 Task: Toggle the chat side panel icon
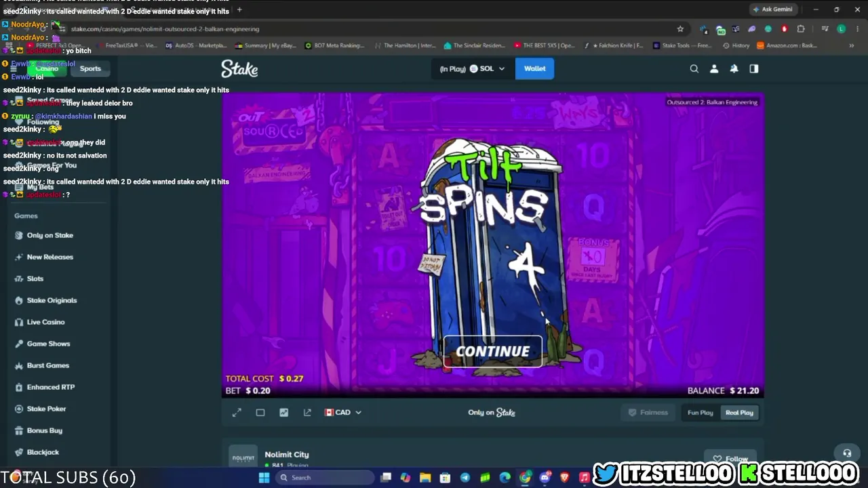[753, 68]
